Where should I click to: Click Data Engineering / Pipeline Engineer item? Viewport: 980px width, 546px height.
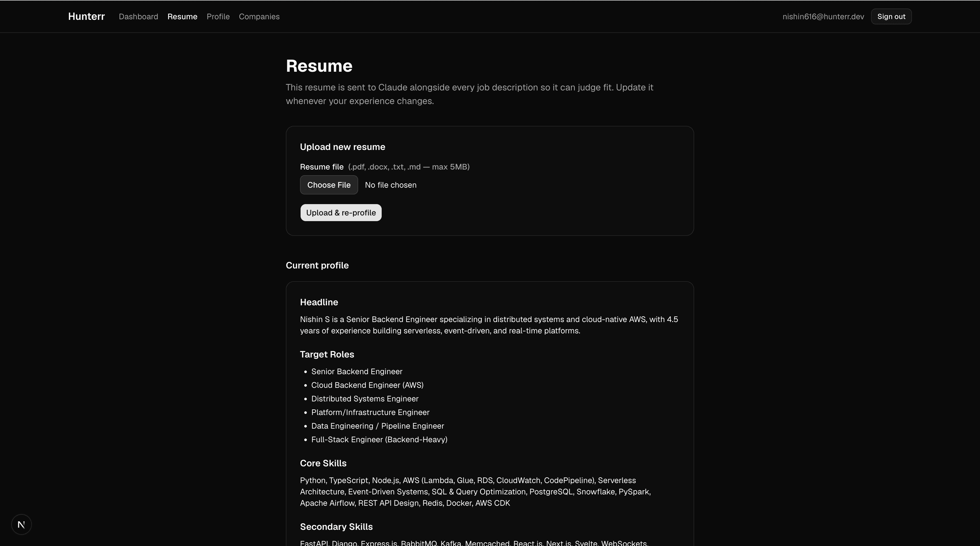point(377,426)
